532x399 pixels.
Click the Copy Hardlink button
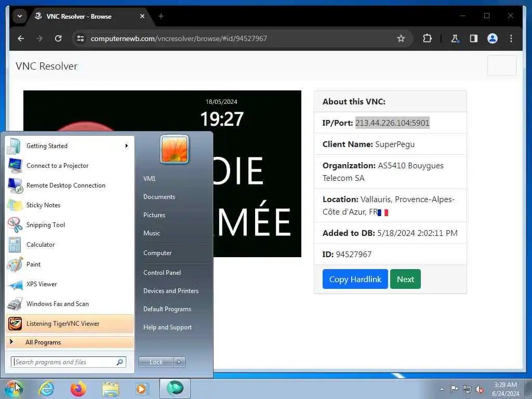(355, 279)
